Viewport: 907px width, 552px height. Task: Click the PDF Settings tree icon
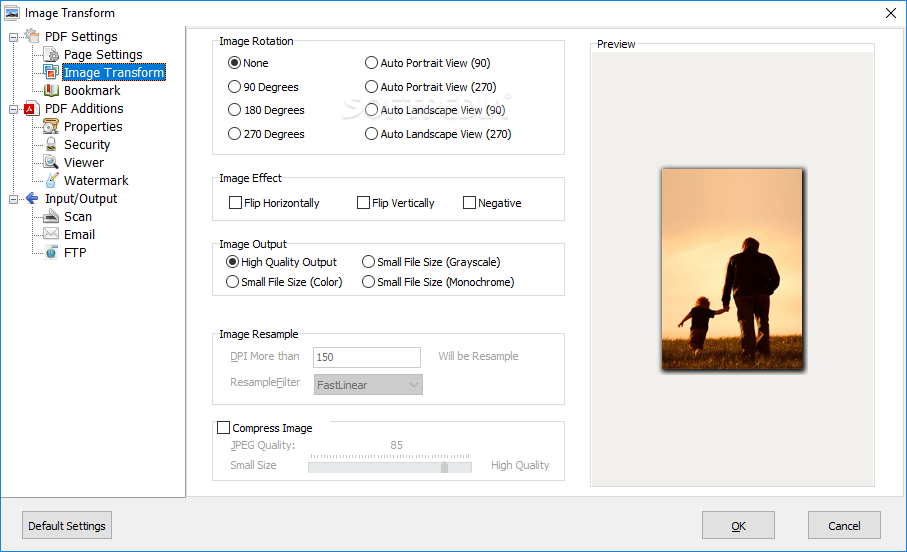(32, 36)
